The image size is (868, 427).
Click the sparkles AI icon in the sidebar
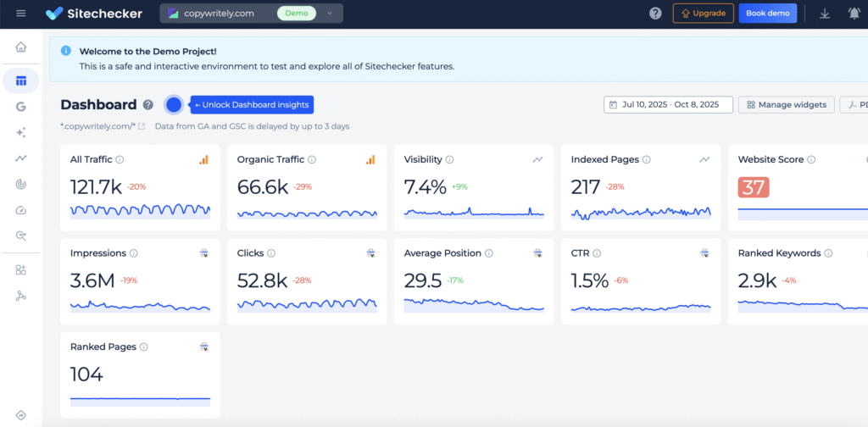click(x=21, y=133)
